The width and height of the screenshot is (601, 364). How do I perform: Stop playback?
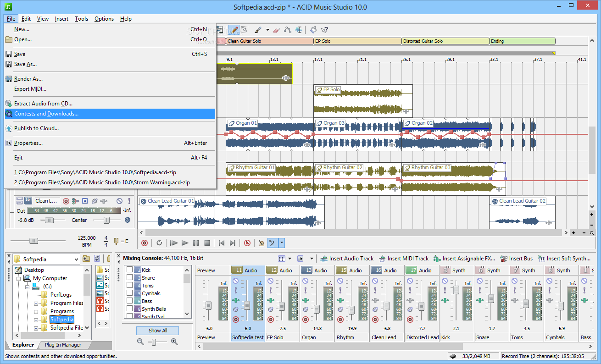207,243
